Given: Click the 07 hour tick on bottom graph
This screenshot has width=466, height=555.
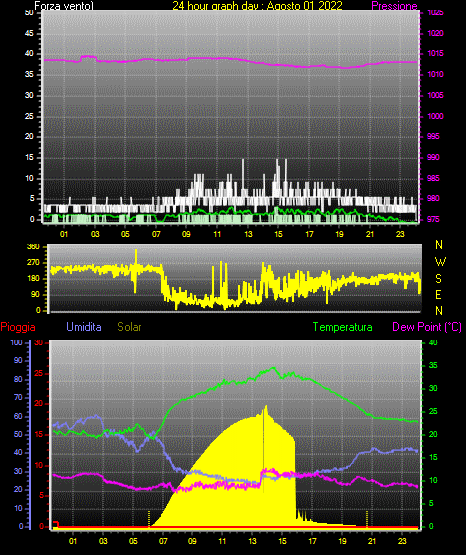Looking at the screenshot, I should [163, 541].
